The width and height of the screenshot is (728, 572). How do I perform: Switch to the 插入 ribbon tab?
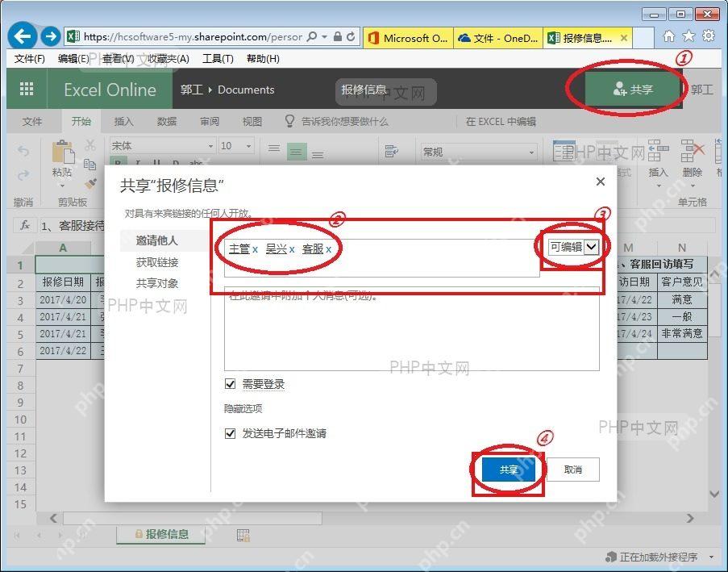click(123, 121)
